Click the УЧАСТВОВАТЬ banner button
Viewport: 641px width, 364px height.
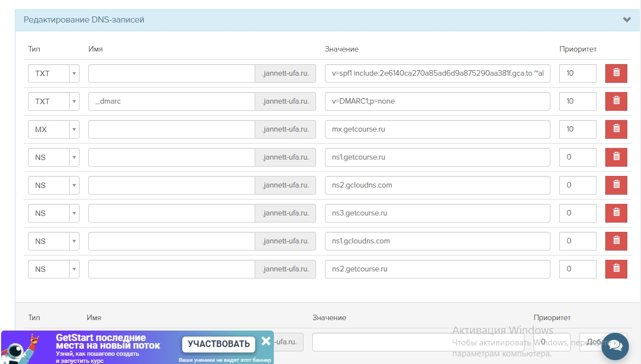(218, 344)
